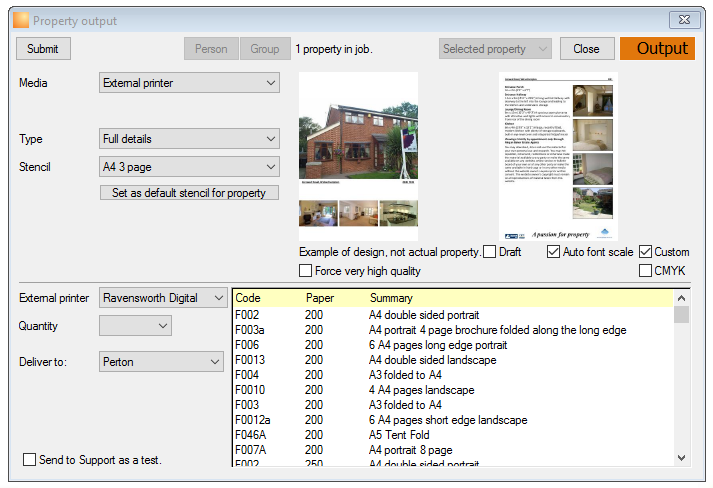Enable the Draft checkbox
Image resolution: width=713 pixels, height=488 pixels.
pos(489,252)
